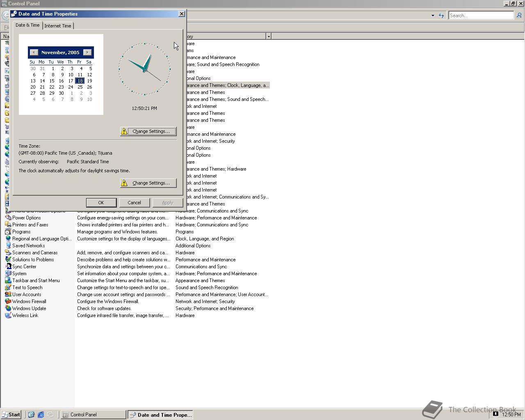Open the Windows Update icon
Screen dimensions: 525x420
8,308
